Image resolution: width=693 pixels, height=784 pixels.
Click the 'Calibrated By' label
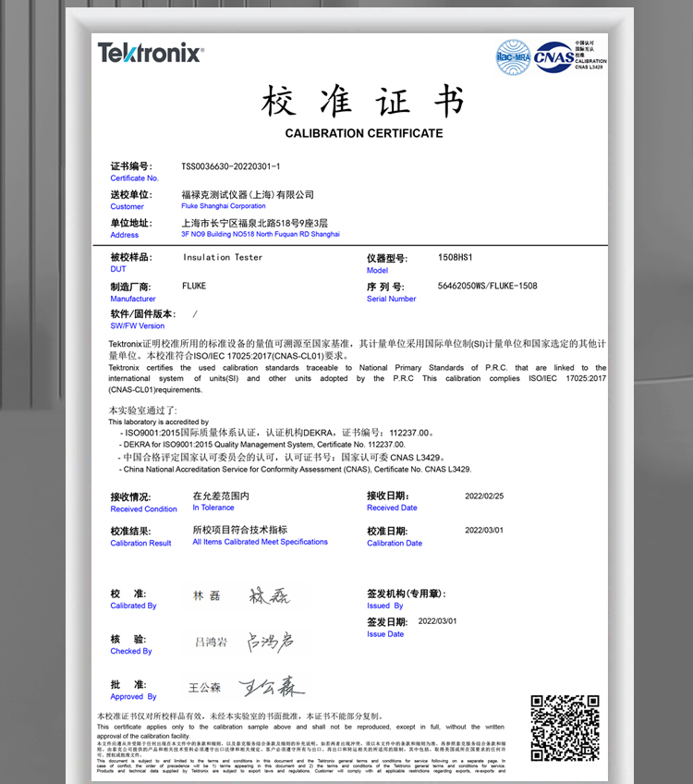(x=133, y=606)
